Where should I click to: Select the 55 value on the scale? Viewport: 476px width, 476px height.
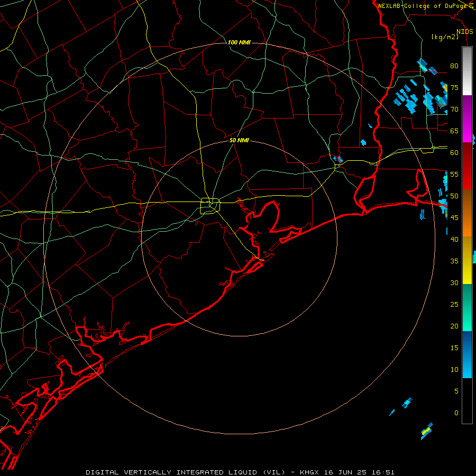tap(454, 174)
